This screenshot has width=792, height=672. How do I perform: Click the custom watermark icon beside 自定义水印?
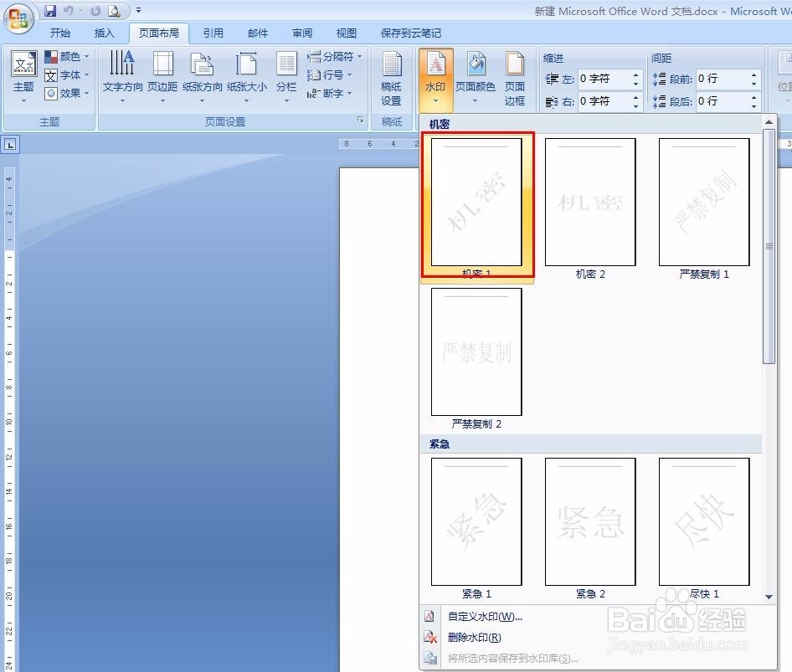pos(429,617)
